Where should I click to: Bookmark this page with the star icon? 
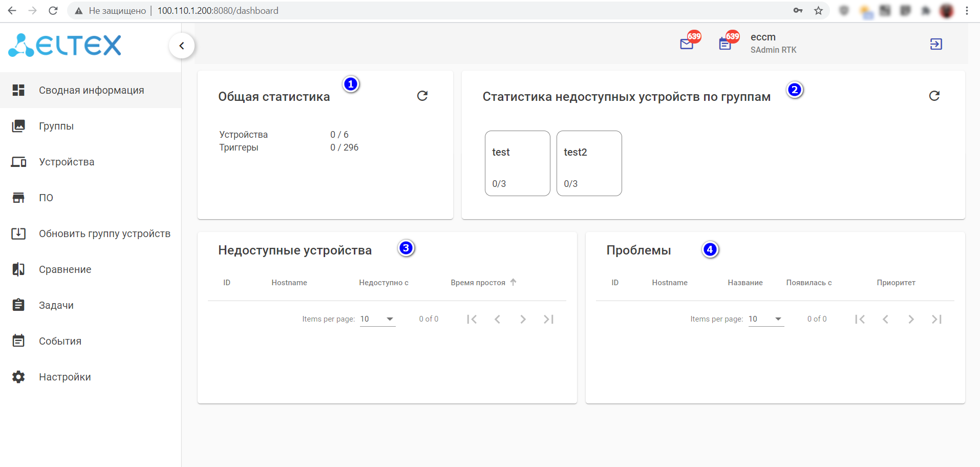click(x=818, y=11)
